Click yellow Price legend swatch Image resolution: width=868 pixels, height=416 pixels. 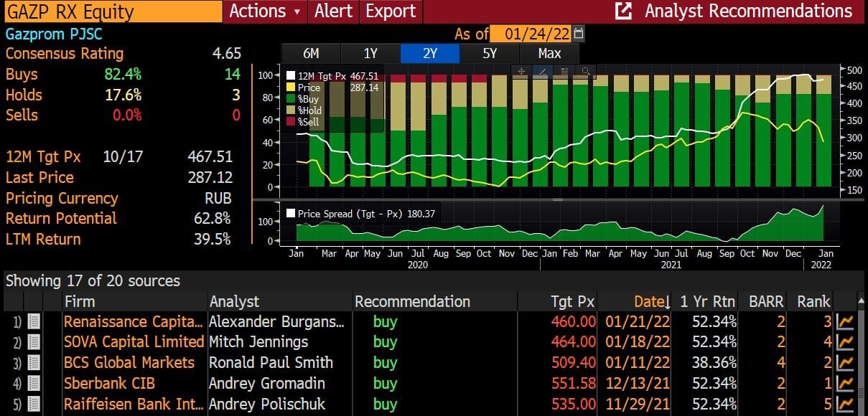[x=291, y=87]
